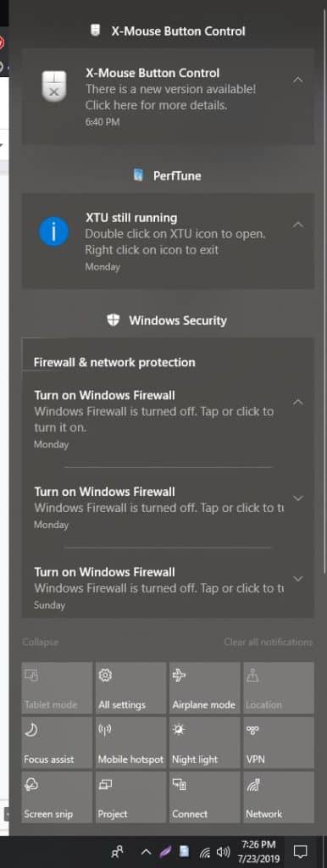
Task: Collapse the X-Mouse Button Control notification chevron
Action: pos(297,80)
